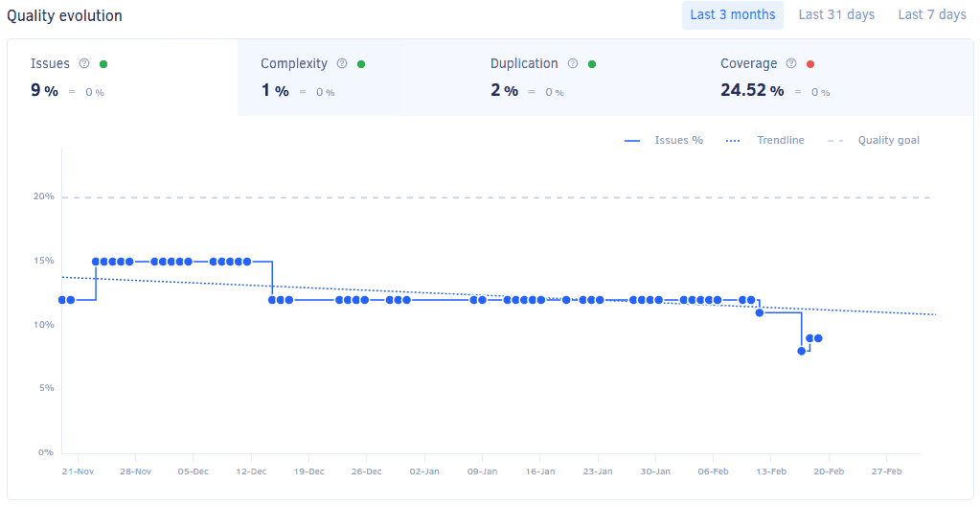Click the red Coverage status dot
The height and width of the screenshot is (506, 980).
point(810,64)
